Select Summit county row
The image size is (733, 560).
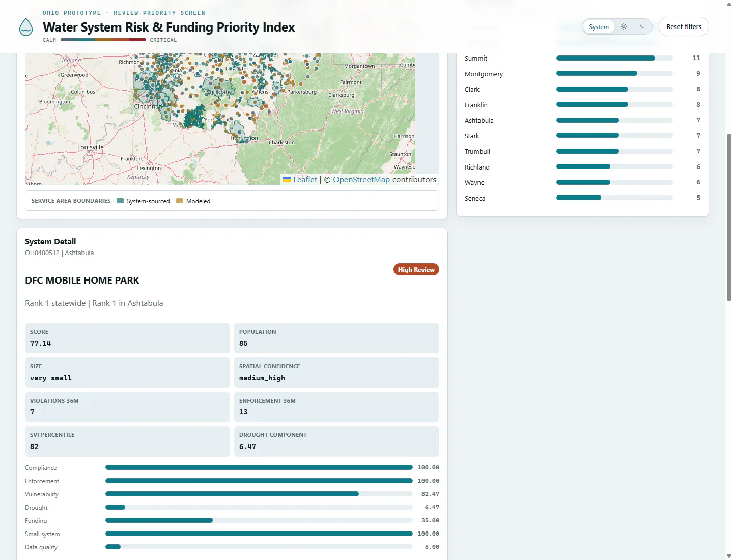click(582, 58)
